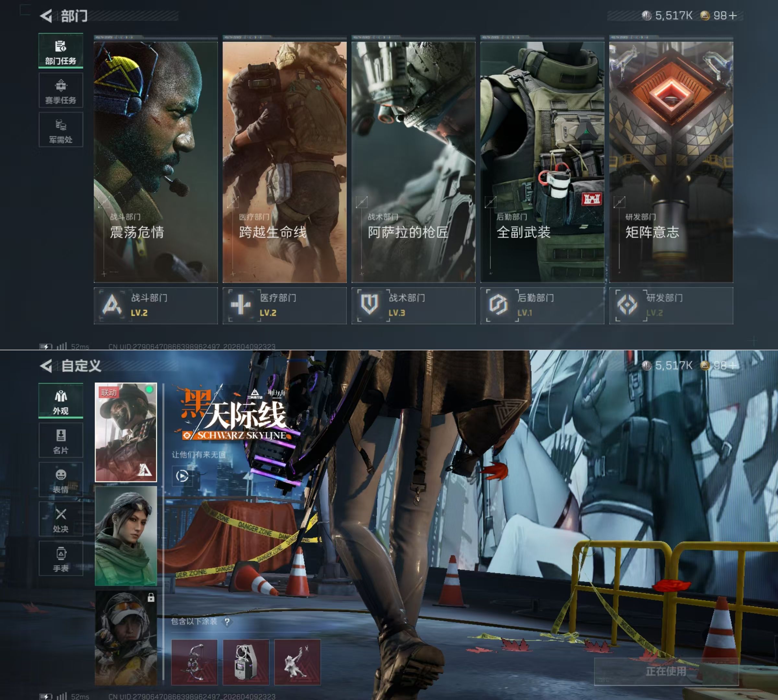This screenshot has height=700, width=778.
Task: Select the bow weapon skin swatch
Action: click(194, 662)
